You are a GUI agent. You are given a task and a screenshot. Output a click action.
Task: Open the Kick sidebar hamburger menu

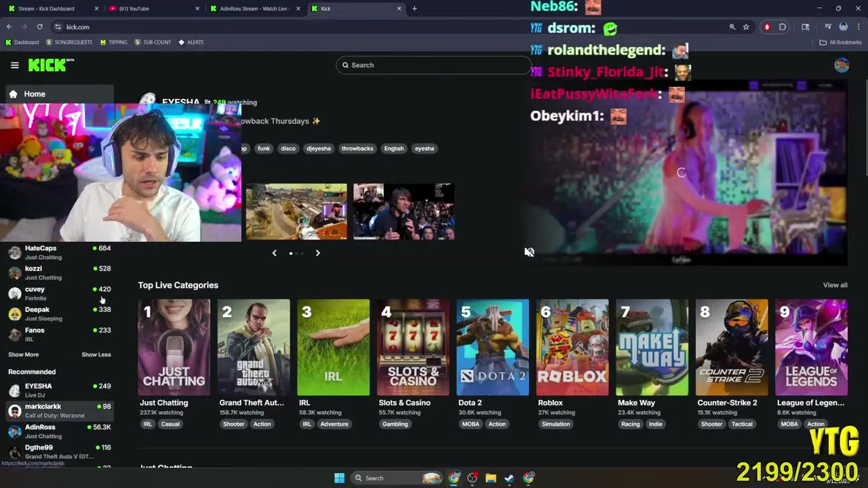(x=14, y=65)
